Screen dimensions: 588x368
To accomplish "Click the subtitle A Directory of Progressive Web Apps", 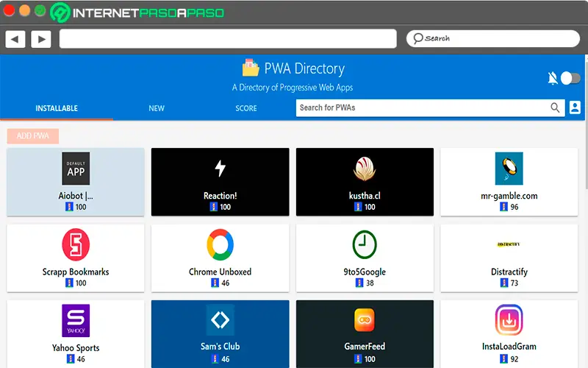I will click(293, 88).
